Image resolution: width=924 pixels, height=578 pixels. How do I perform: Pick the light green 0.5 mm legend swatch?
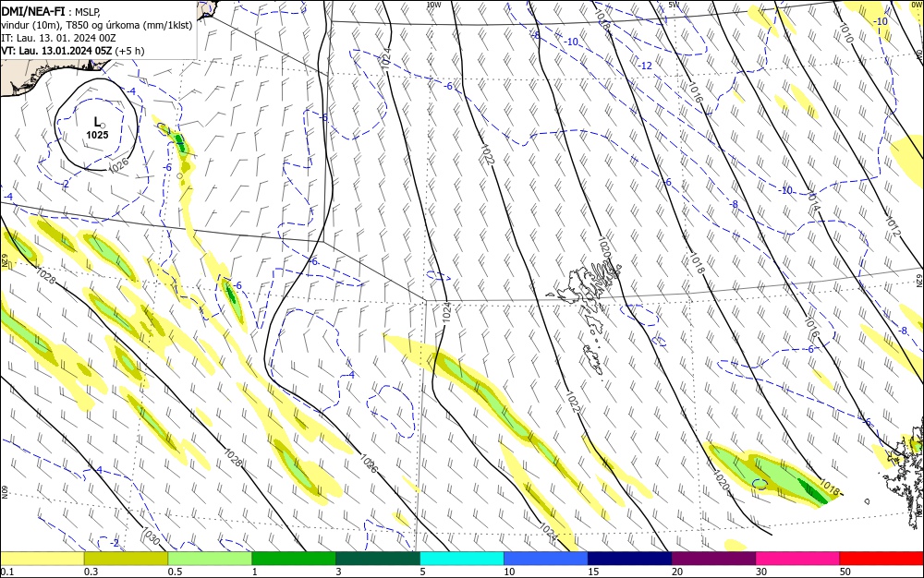tap(210, 559)
